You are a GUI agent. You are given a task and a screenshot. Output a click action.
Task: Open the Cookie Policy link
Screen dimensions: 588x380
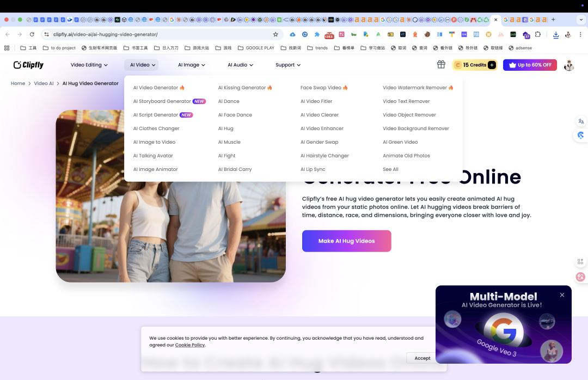190,345
